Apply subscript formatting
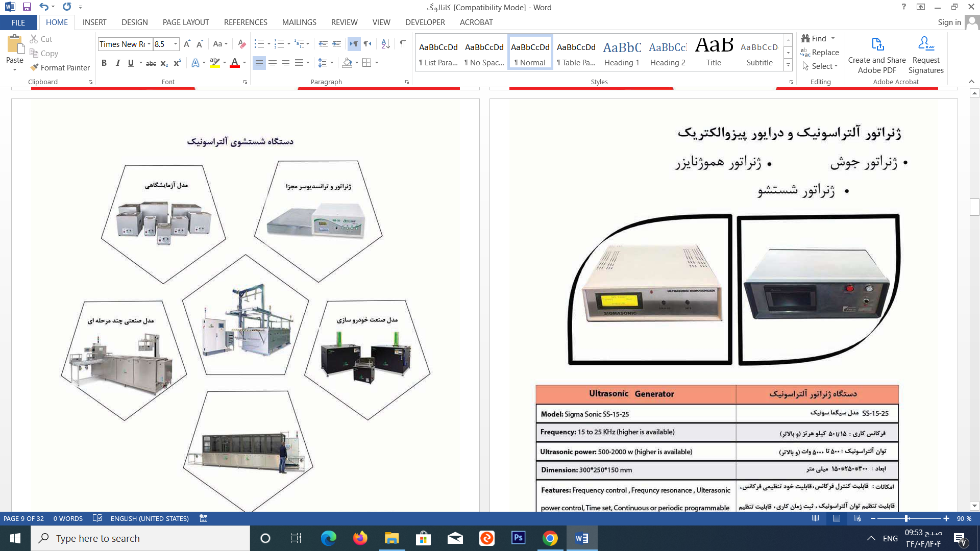Image resolution: width=980 pixels, height=551 pixels. tap(164, 63)
